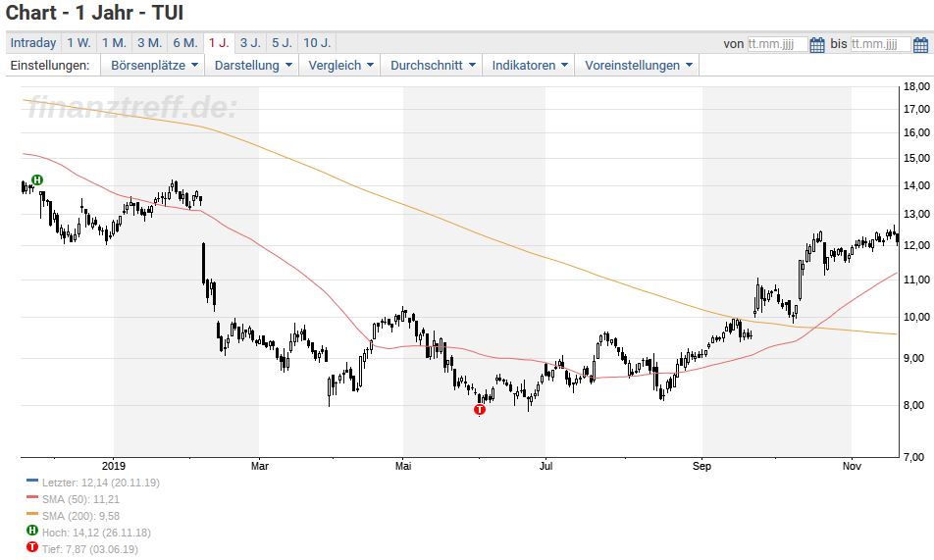Open the 'bis' date calendar picker icon
This screenshot has height=560, width=934.
click(920, 45)
